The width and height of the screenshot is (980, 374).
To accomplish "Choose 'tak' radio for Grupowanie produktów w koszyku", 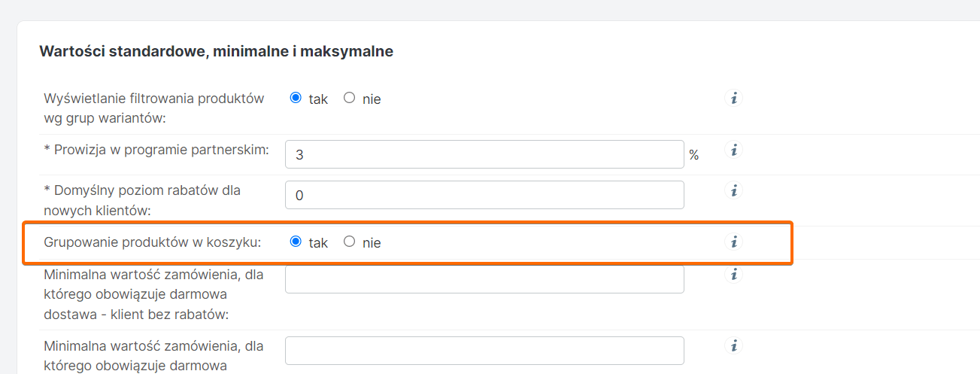I will [296, 242].
